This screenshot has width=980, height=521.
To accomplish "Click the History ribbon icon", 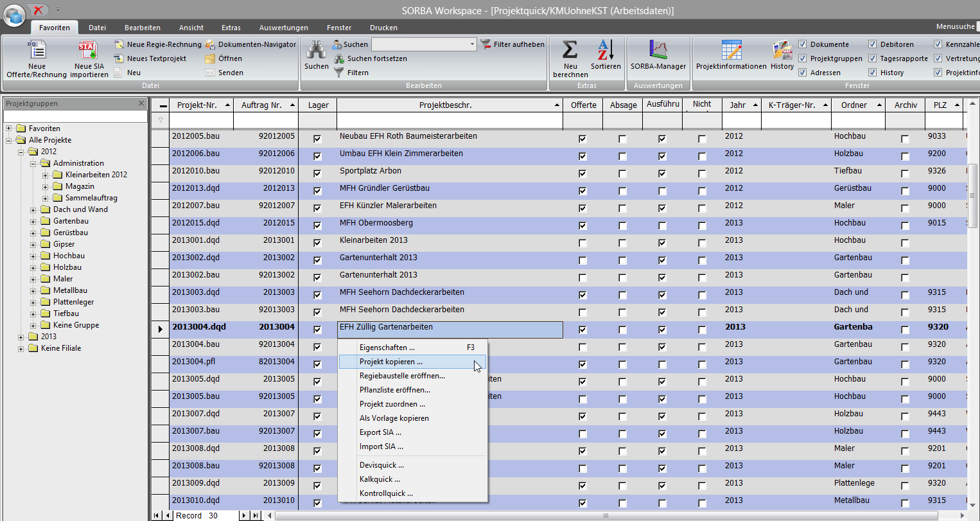I will 782,49.
